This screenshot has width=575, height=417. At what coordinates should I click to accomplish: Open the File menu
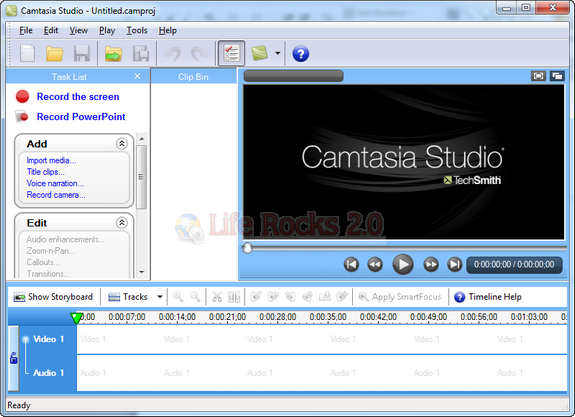point(26,30)
